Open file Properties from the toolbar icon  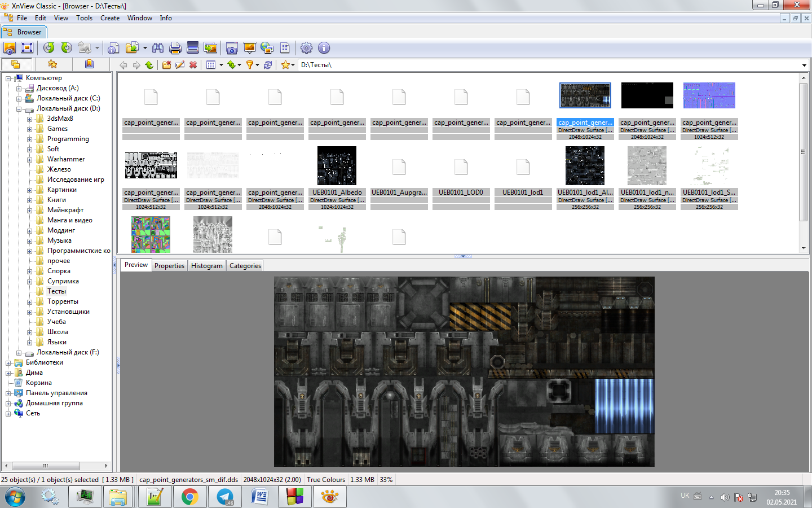click(113, 48)
